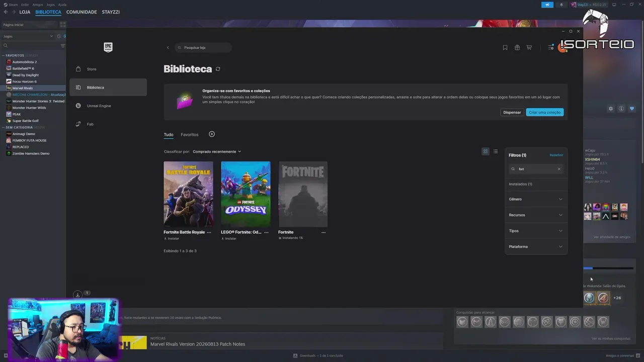Open options menu for LEGO Fortnite Odyssey
The height and width of the screenshot is (362, 644).
[x=267, y=232]
